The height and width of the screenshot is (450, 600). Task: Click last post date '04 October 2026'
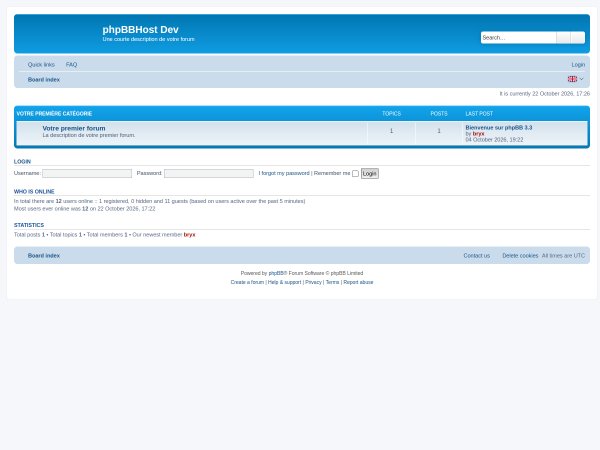(486, 140)
